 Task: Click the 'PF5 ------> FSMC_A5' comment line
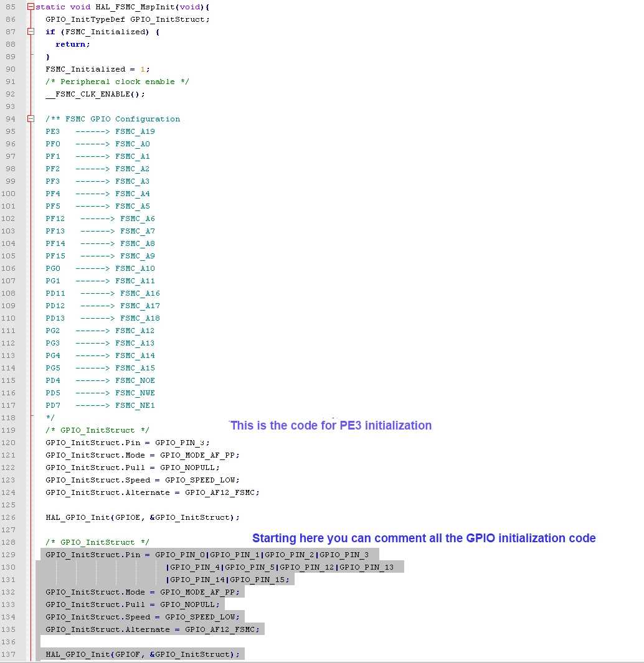pyautogui.click(x=98, y=206)
